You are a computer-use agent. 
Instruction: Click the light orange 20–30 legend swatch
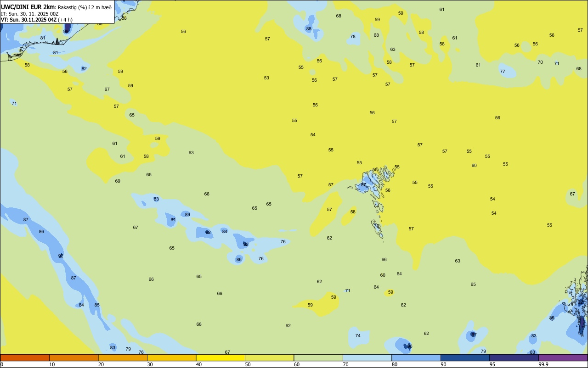123,357
